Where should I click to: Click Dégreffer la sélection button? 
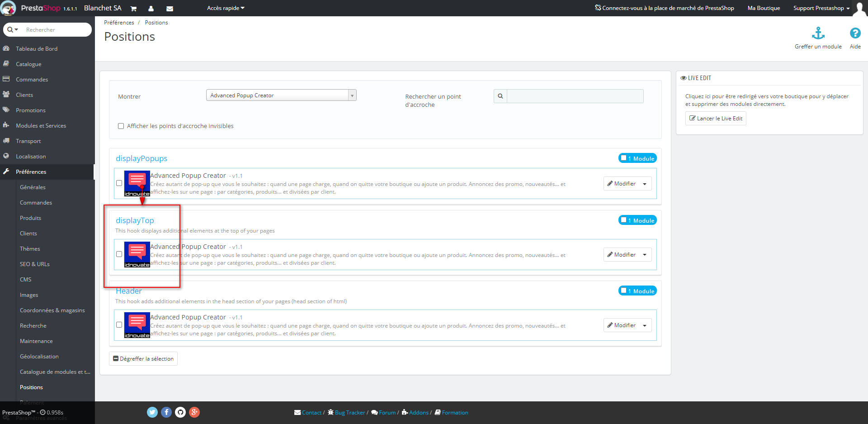[143, 359]
